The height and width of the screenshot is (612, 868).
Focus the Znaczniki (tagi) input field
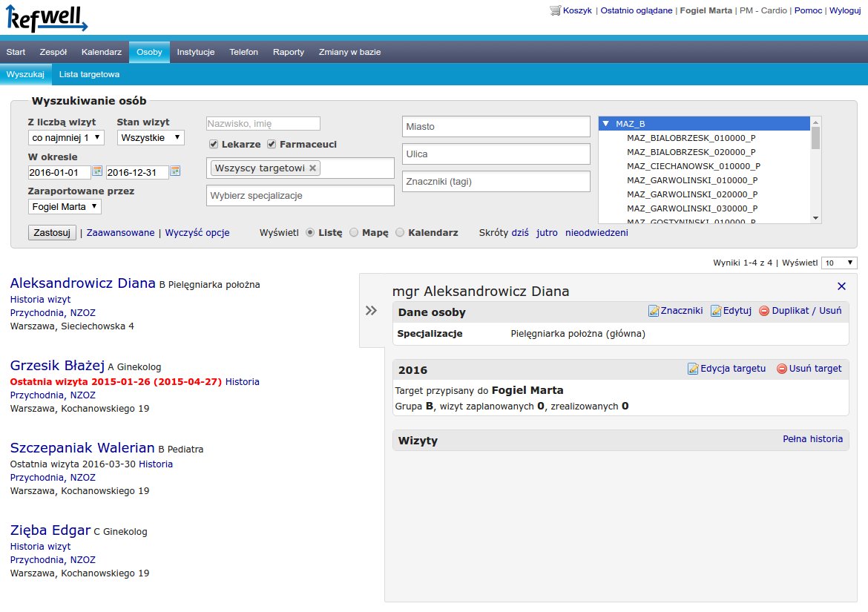[x=496, y=182]
